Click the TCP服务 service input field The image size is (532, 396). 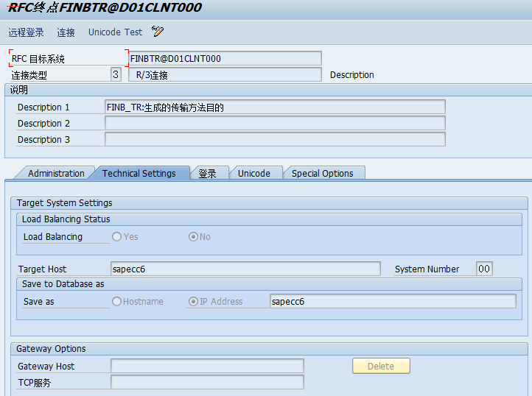coord(207,382)
